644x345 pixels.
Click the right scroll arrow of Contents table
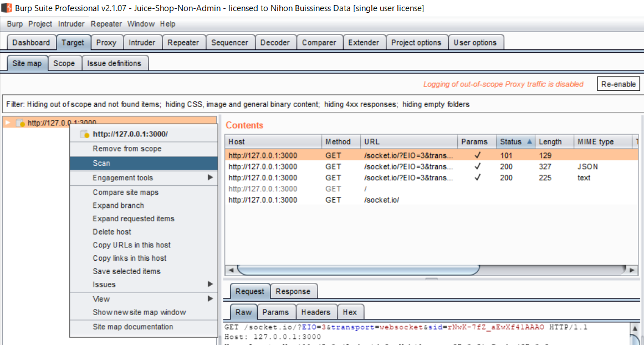[633, 270]
